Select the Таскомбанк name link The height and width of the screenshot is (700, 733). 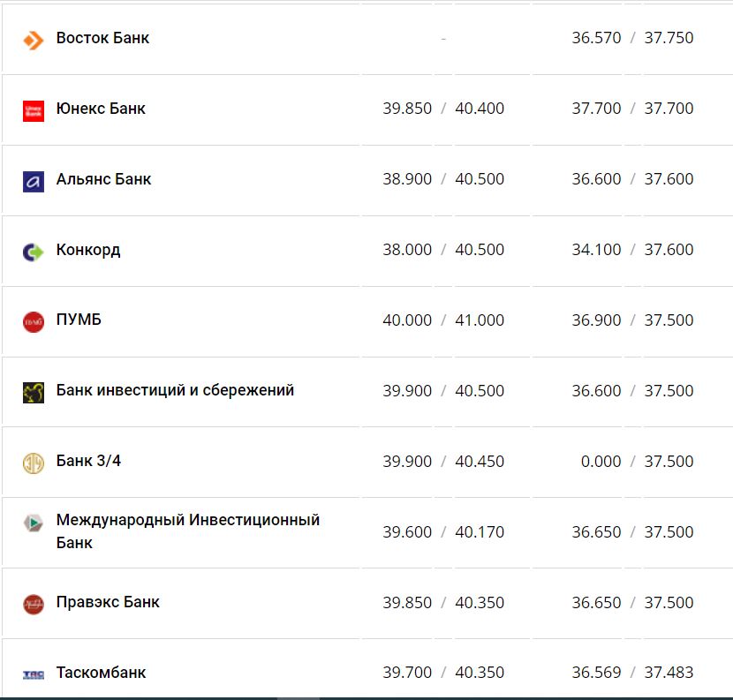101,673
